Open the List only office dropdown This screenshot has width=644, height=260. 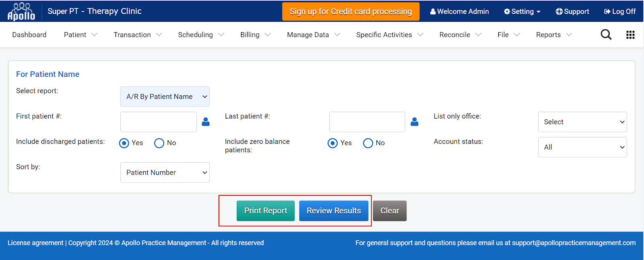(582, 122)
